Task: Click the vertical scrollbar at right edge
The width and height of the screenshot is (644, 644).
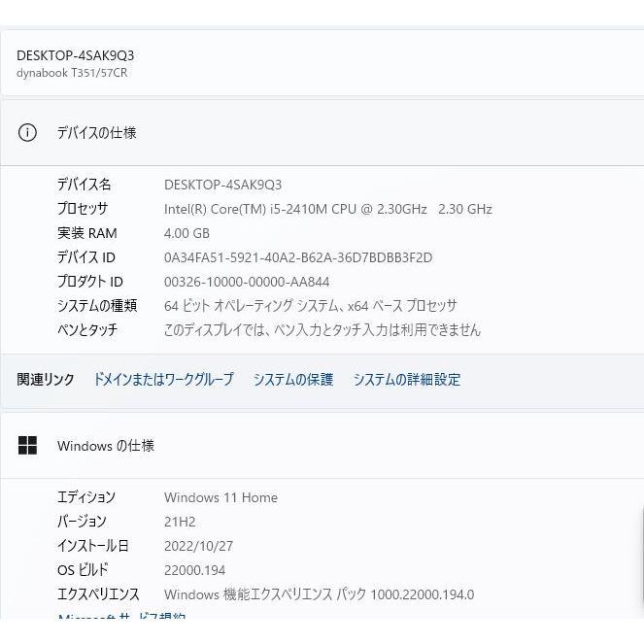Action: [x=640, y=554]
